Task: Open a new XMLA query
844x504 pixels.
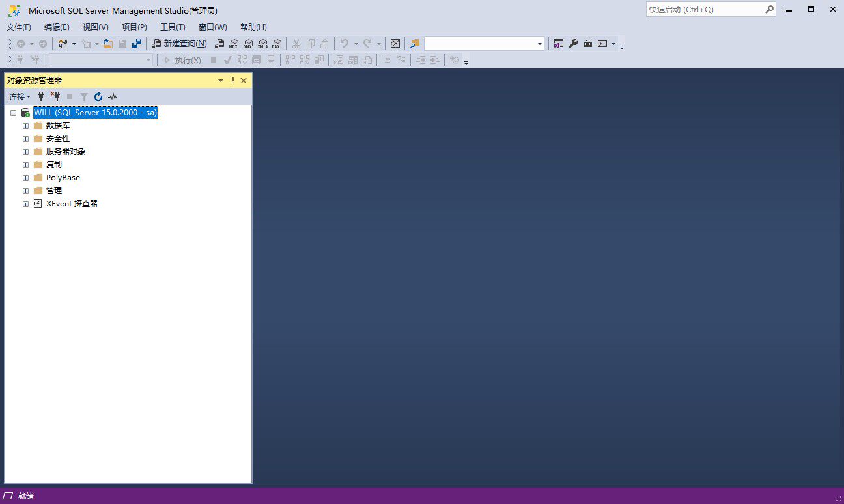Action: (262, 44)
